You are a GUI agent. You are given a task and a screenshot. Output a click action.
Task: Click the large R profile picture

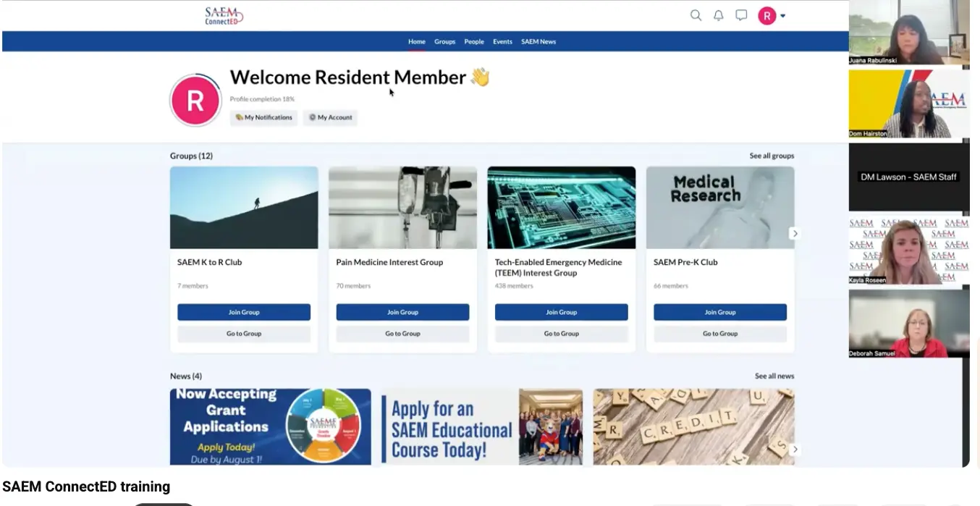click(195, 101)
